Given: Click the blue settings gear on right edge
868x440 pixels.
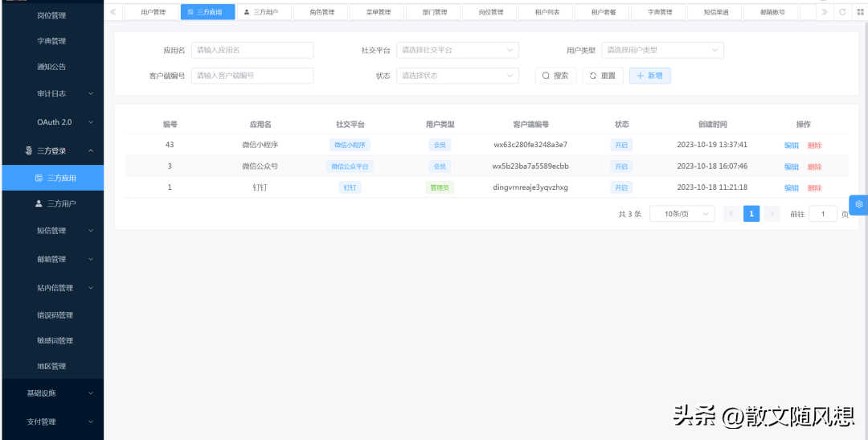Looking at the screenshot, I should [858, 204].
